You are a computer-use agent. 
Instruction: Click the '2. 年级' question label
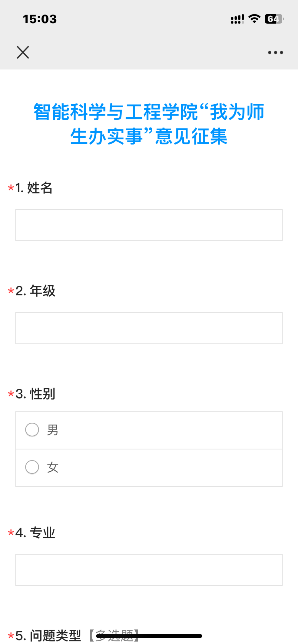point(35,291)
